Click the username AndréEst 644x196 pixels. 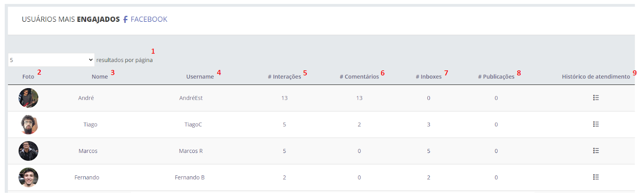[191, 98]
